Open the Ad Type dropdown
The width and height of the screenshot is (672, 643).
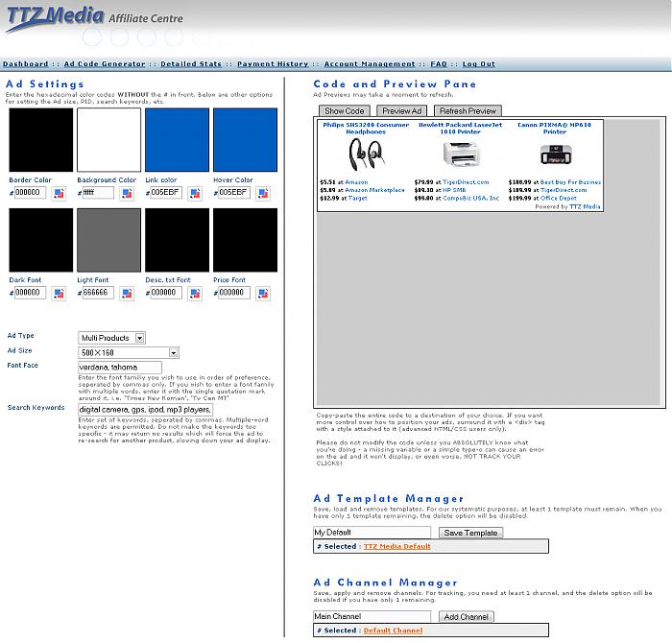pyautogui.click(x=112, y=338)
